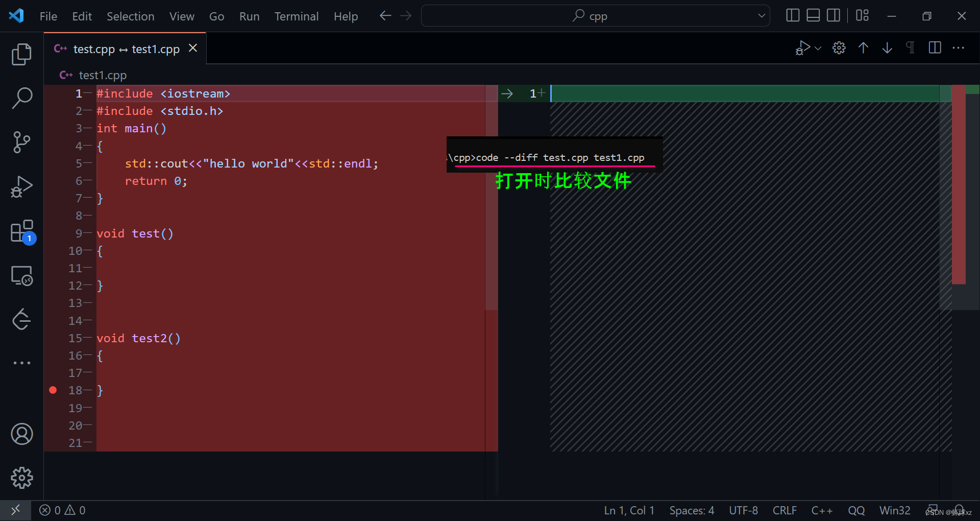This screenshot has width=980, height=521.
Task: Open the File menu
Action: point(48,16)
